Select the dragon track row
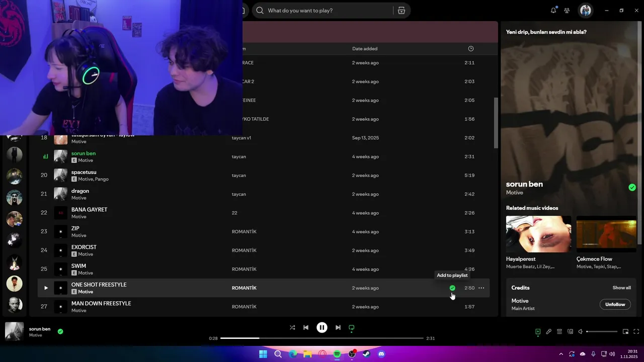 click(x=264, y=194)
